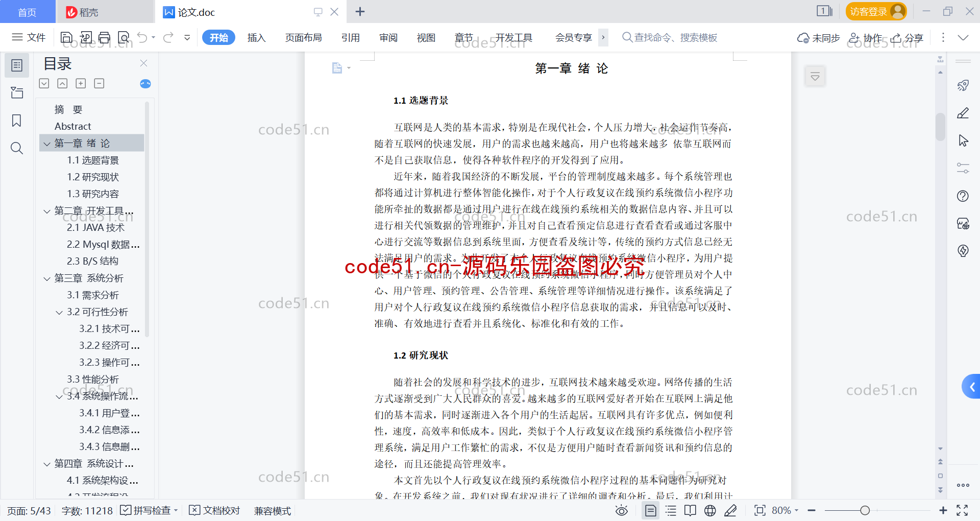Enter full screen mode icon

coord(962,510)
